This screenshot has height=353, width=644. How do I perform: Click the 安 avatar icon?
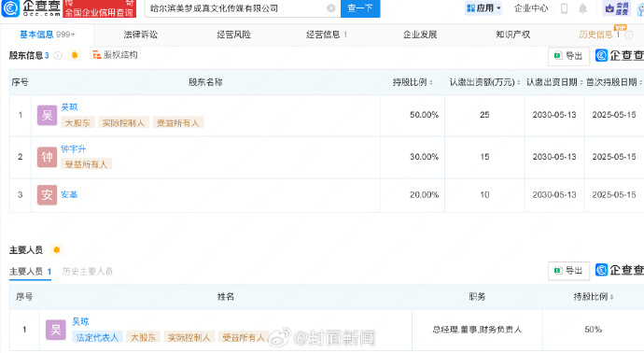click(x=47, y=195)
